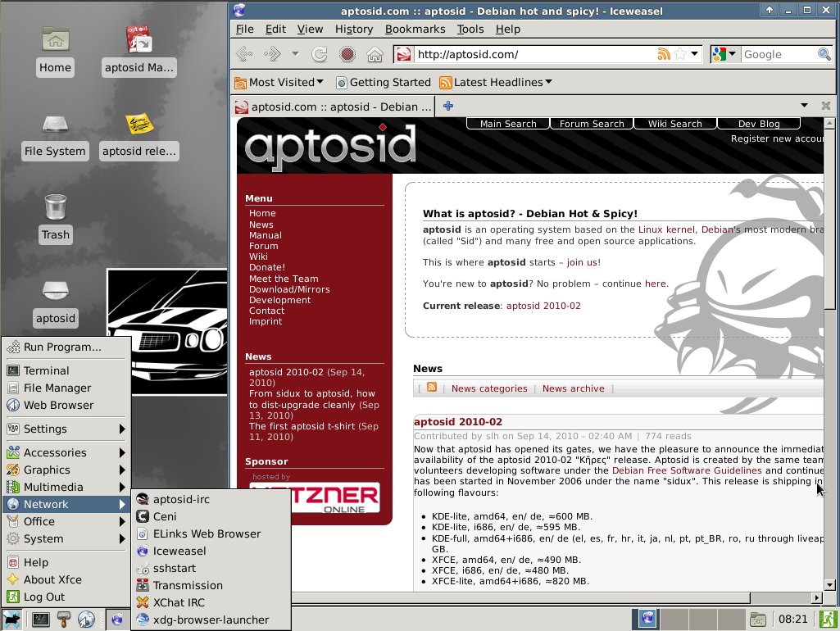Screen dimensions: 840x631
Task: Click into the Google search field
Action: click(x=779, y=54)
